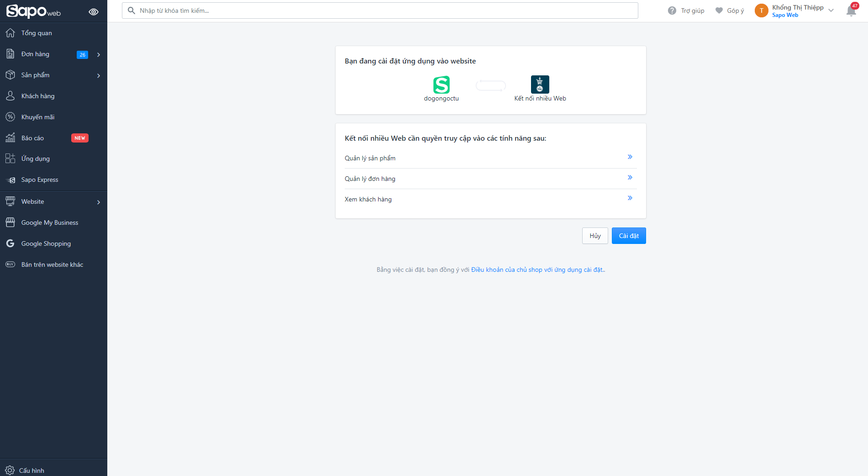This screenshot has width=868, height=476.
Task: Click the Google My Business store icon
Action: pos(10,222)
